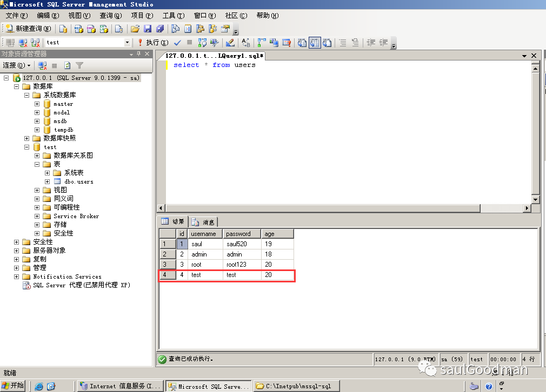
Task: Click the Increase Indent icon
Action: pos(384,43)
